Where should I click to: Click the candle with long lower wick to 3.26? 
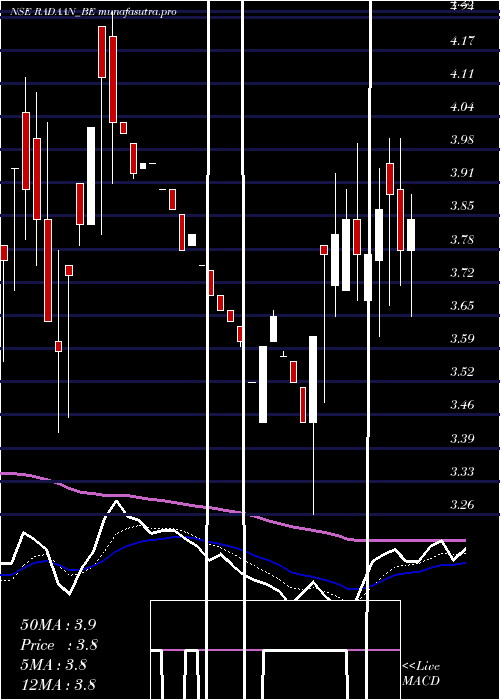(313, 379)
